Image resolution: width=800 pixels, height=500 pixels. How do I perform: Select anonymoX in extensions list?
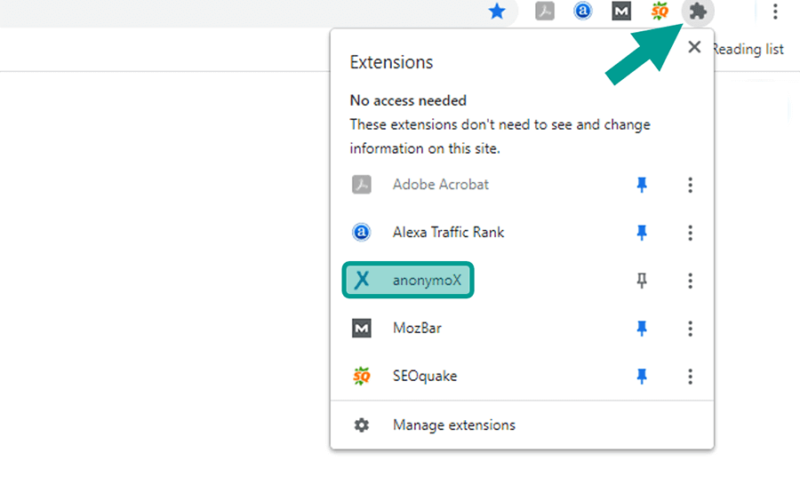[x=408, y=280]
